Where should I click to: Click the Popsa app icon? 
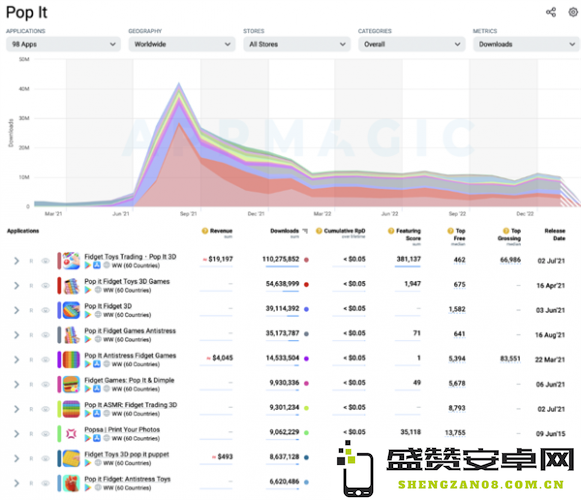[71, 434]
